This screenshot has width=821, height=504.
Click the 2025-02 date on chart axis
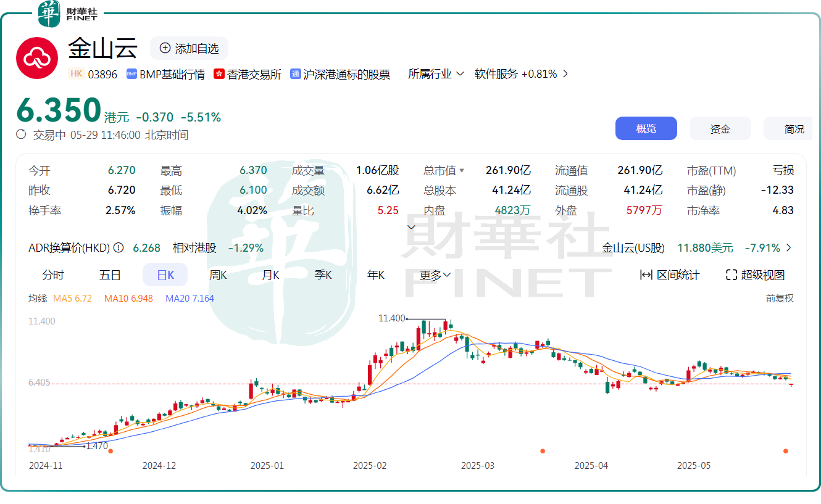(x=370, y=466)
